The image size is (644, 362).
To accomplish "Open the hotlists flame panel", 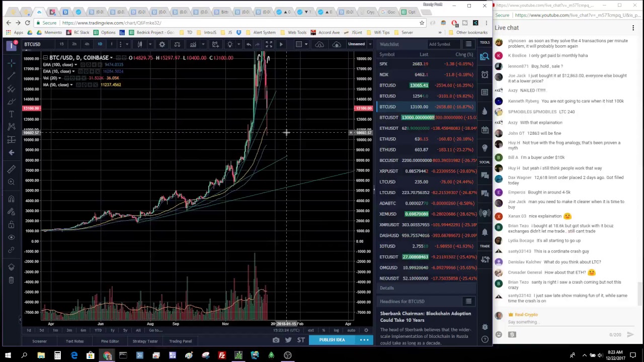I will coord(485,111).
